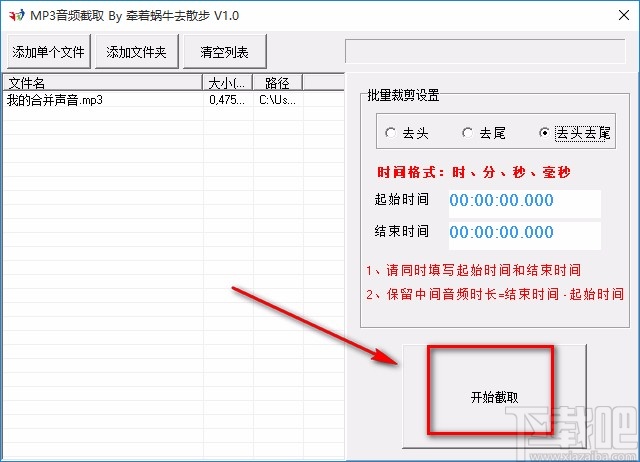Click the path cell C:\Us...
Screen dimensions: 640x462
[x=277, y=100]
